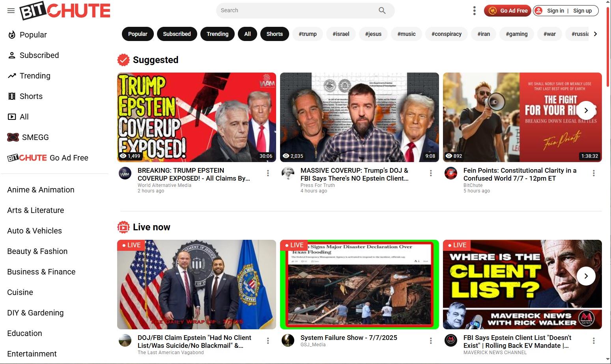611x364 pixels.
Task: Select the #conspiracy hashtag chip
Action: pyautogui.click(x=447, y=34)
